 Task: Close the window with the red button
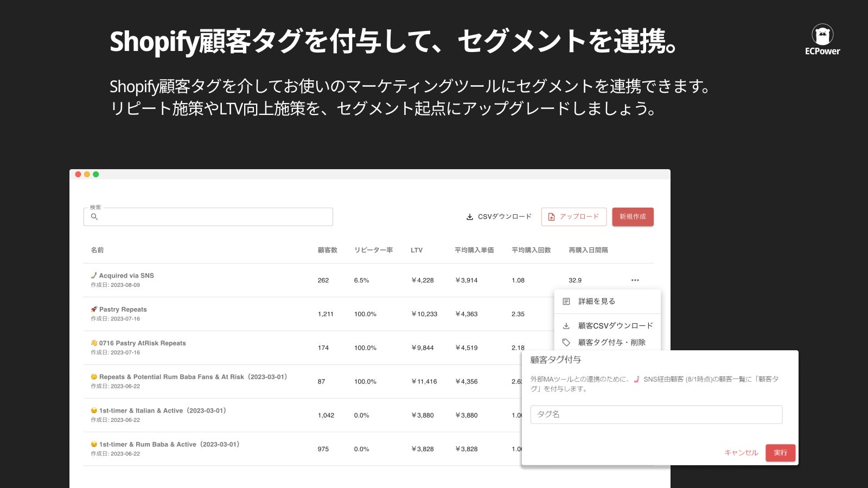78,175
